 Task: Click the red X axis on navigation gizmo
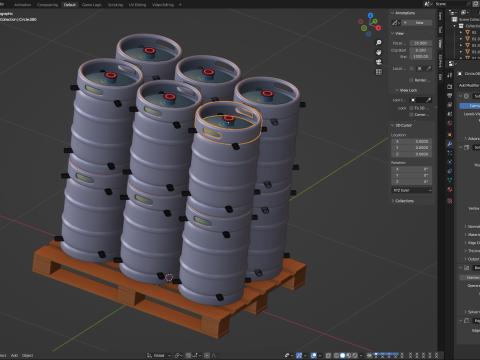click(378, 28)
